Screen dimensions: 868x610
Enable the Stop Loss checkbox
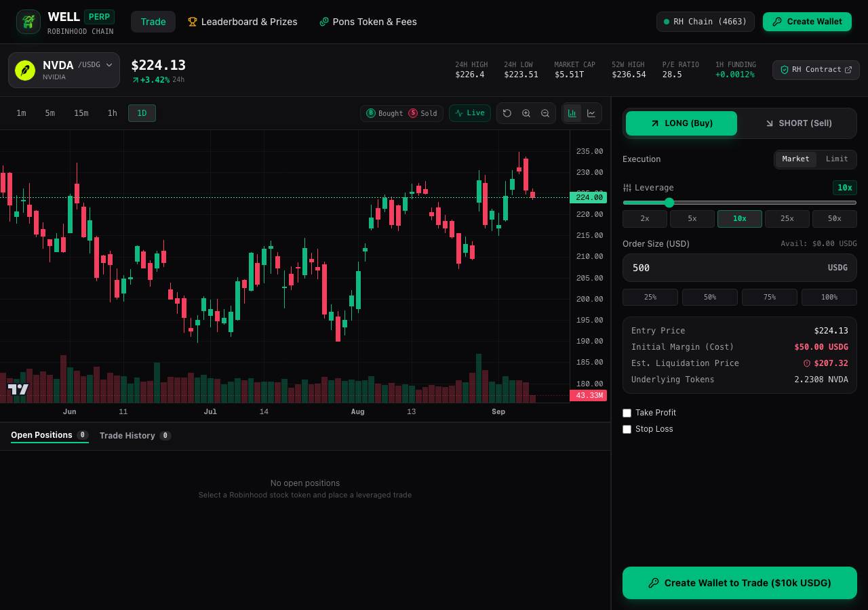[x=627, y=429]
